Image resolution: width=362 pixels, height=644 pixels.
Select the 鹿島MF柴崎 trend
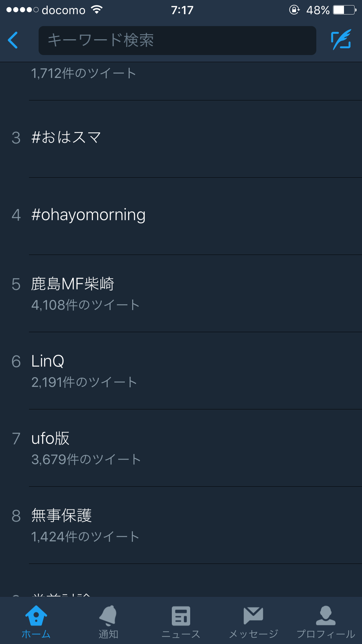coord(73,292)
